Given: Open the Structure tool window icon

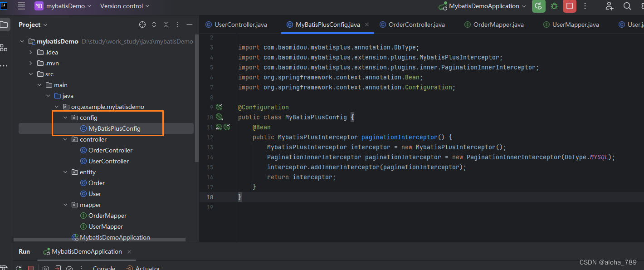Looking at the screenshot, I should 4,47.
